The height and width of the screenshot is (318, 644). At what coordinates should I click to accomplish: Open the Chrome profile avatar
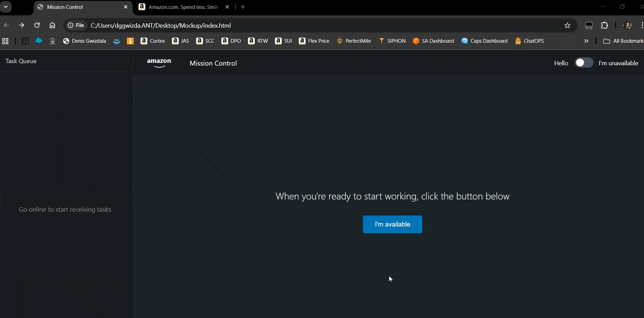[627, 26]
